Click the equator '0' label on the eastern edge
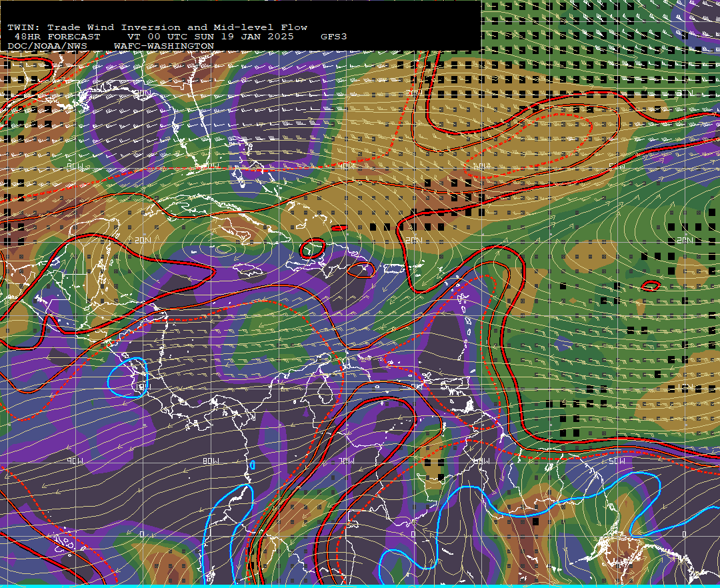Image resolution: width=720 pixels, height=588 pixels. click(x=684, y=534)
